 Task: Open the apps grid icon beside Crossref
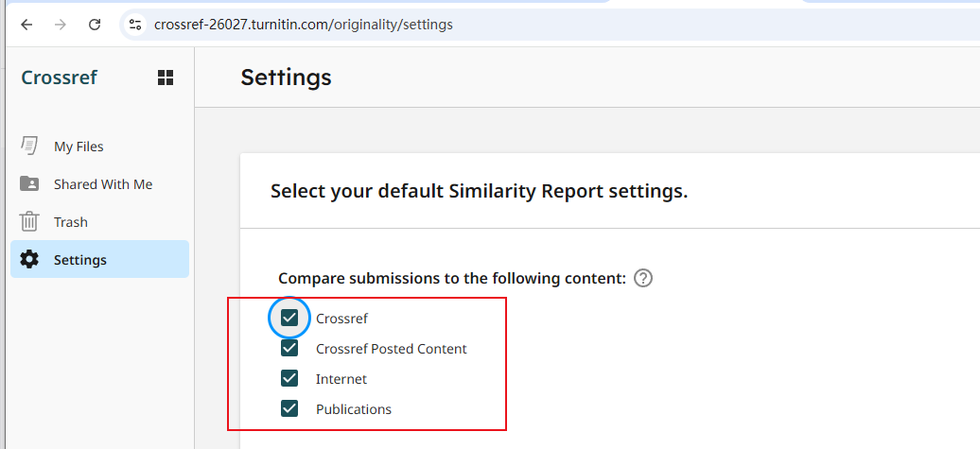click(165, 78)
